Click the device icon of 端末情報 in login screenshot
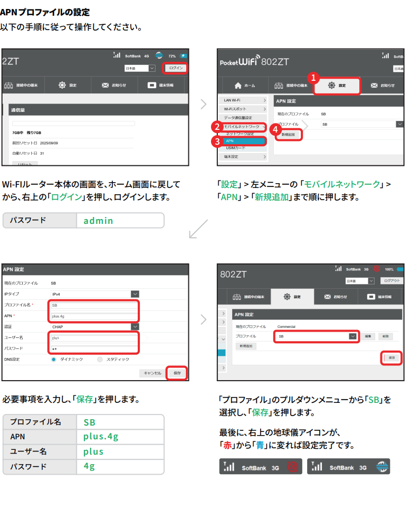 152,85
